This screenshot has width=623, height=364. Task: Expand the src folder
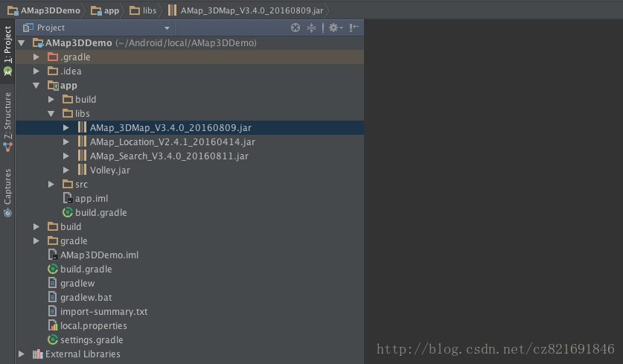[x=51, y=185]
